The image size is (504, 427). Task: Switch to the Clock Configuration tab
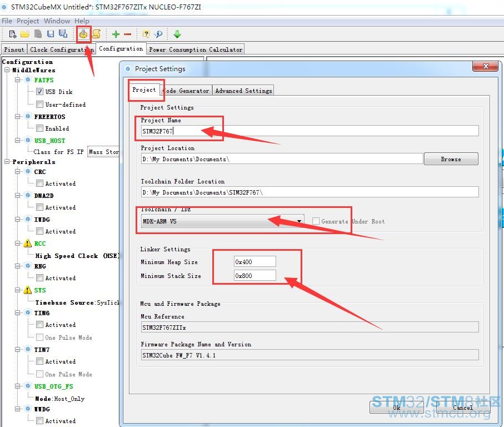point(61,49)
